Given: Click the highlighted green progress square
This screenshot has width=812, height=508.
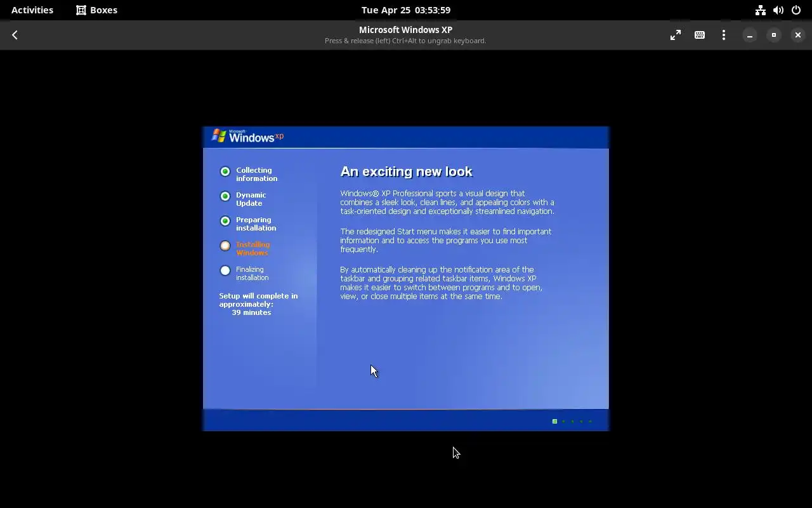Looking at the screenshot, I should tap(554, 421).
